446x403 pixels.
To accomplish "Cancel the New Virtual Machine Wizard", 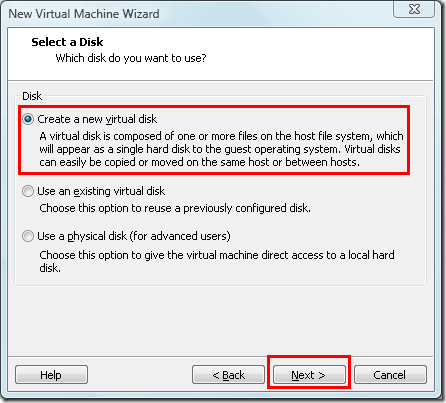I will 390,375.
